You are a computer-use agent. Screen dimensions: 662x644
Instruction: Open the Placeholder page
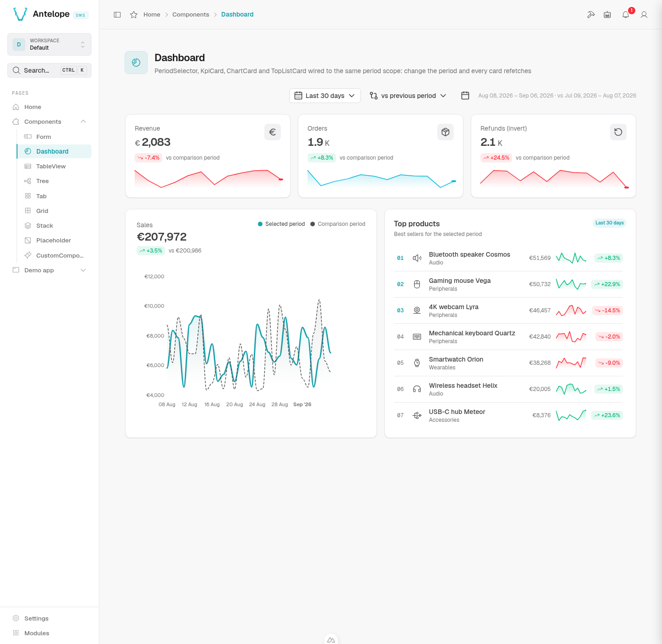(x=54, y=240)
